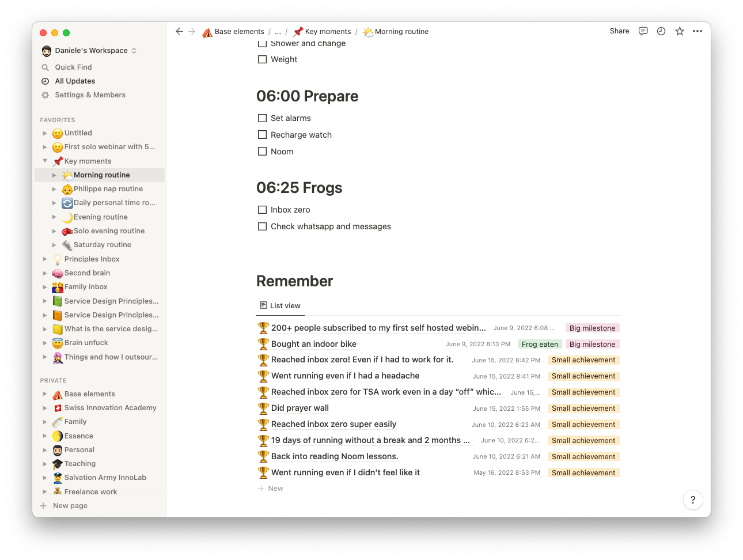Open the three-dot page menu
Screen dimensions: 743x560
pos(697,31)
